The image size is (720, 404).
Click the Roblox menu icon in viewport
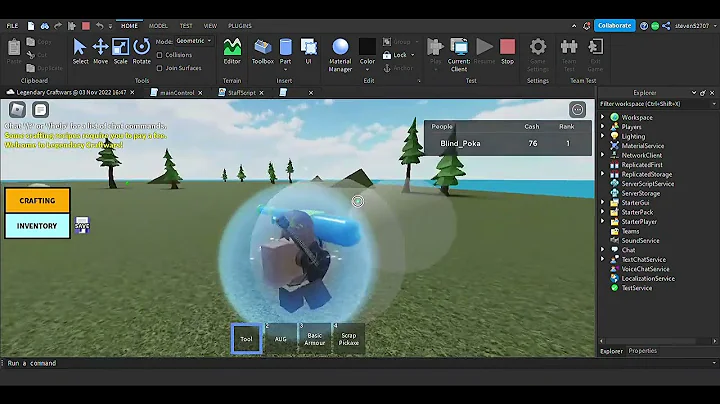[x=17, y=110]
